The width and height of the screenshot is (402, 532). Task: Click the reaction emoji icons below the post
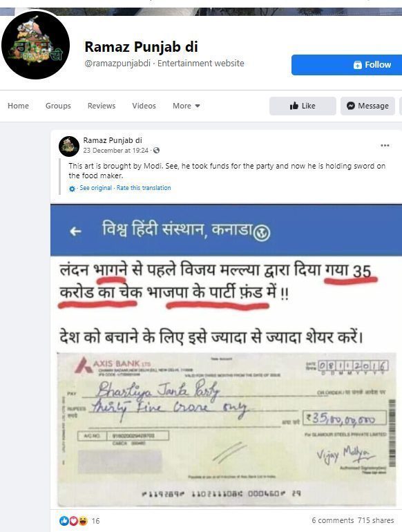point(74,520)
